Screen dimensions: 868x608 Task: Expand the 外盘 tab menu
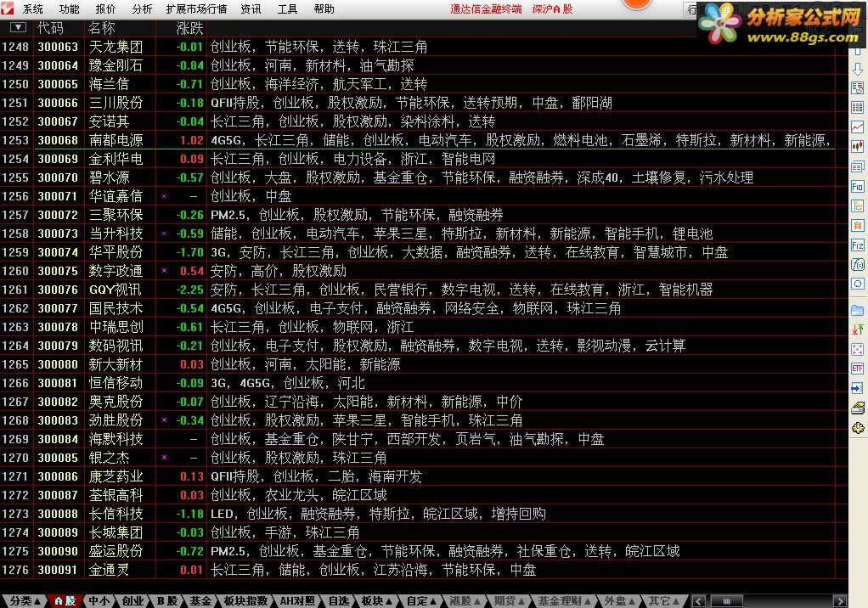pos(619,601)
